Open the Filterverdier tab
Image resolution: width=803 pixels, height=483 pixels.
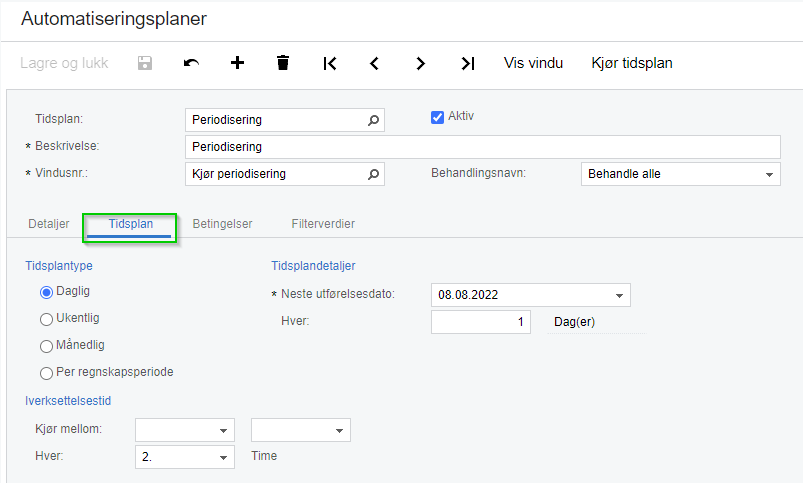pyautogui.click(x=323, y=224)
